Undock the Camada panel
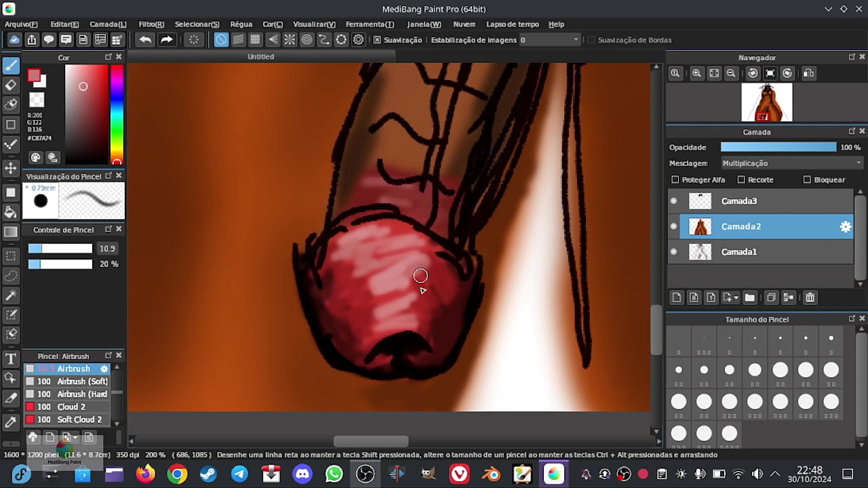868x488 pixels. click(852, 131)
